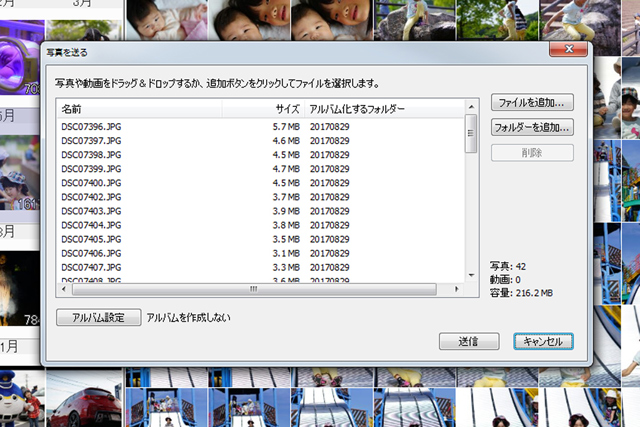
Task: Click the horizontal scrollbar right arrow
Action: point(456,289)
